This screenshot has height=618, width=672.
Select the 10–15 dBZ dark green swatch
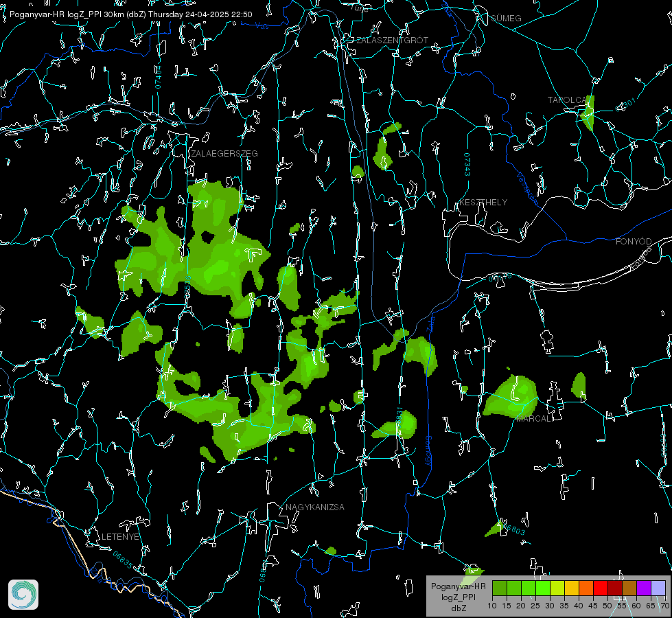click(x=500, y=588)
